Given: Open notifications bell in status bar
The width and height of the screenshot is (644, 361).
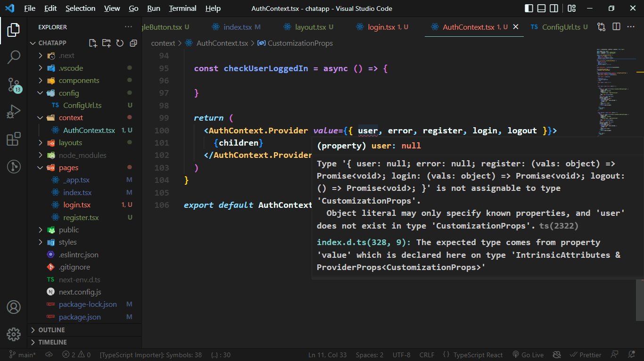Looking at the screenshot, I should [x=631, y=355].
